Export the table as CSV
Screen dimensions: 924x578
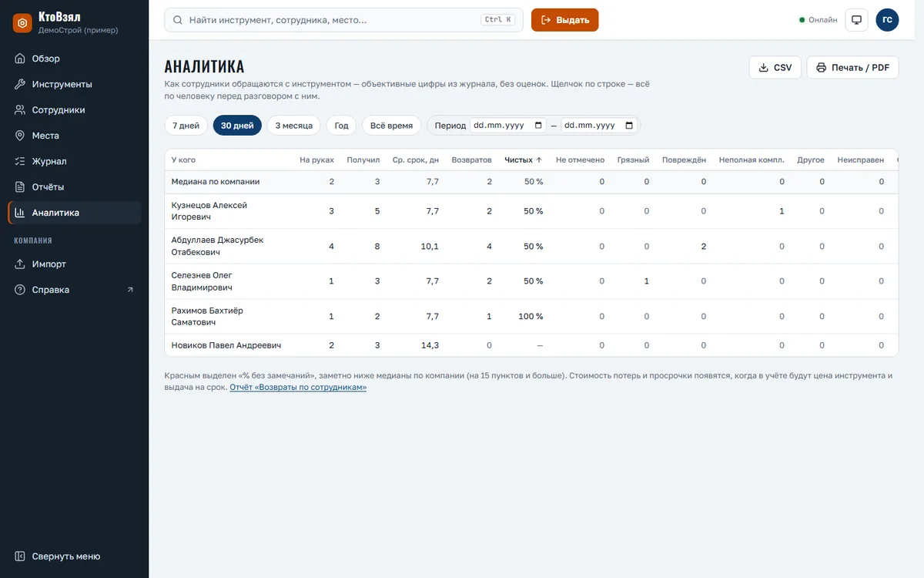(x=775, y=68)
